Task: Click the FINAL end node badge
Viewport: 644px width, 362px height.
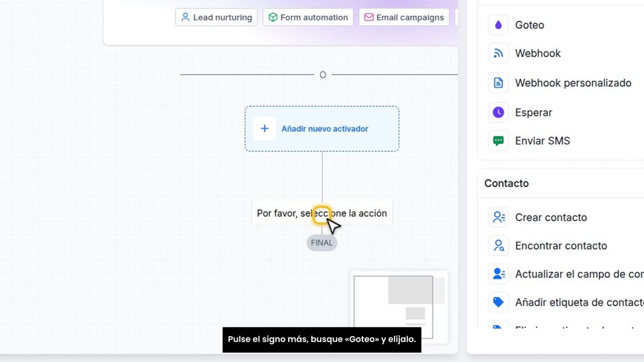Action: point(322,243)
